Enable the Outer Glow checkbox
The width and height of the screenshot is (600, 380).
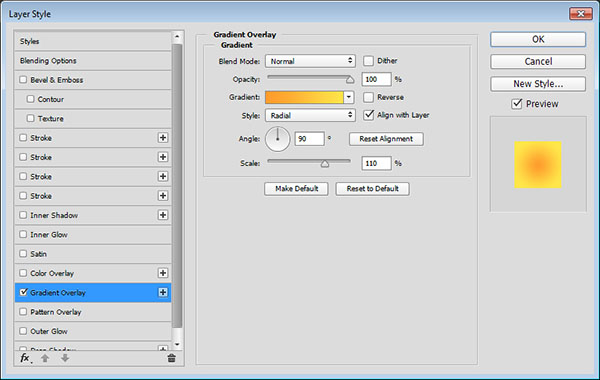[23, 331]
